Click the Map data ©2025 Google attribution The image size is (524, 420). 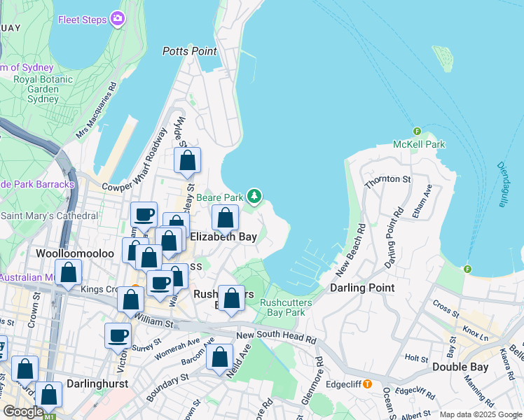[x=481, y=414]
